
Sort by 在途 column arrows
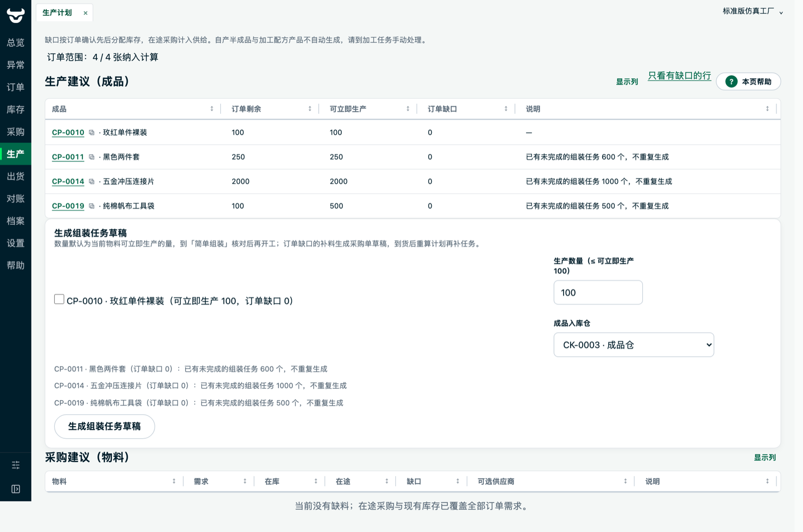[x=386, y=481]
